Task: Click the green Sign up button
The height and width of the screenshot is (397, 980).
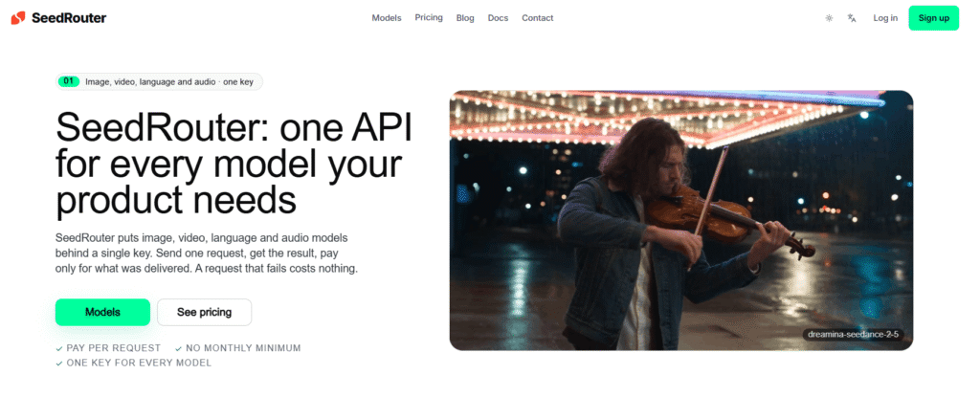Action: pos(934,18)
